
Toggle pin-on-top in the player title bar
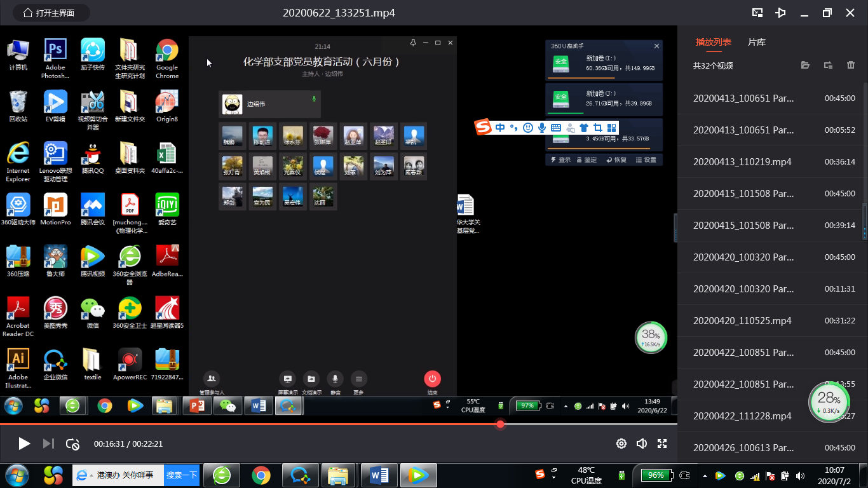(781, 13)
